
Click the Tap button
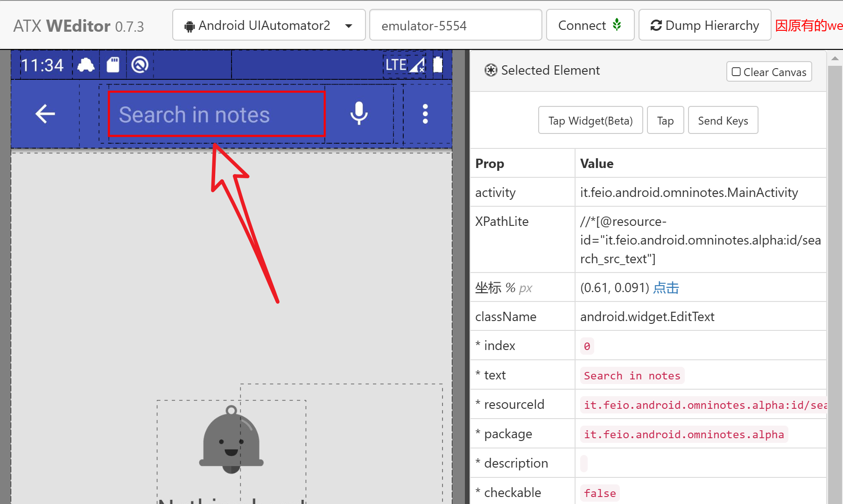point(665,120)
